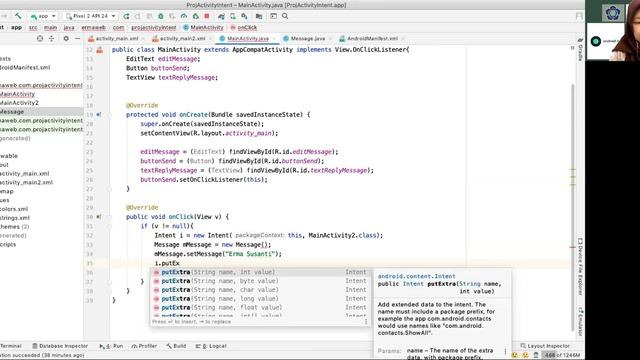
Task: Choose putExtra(String name, long value) suggestion
Action: coord(260,299)
